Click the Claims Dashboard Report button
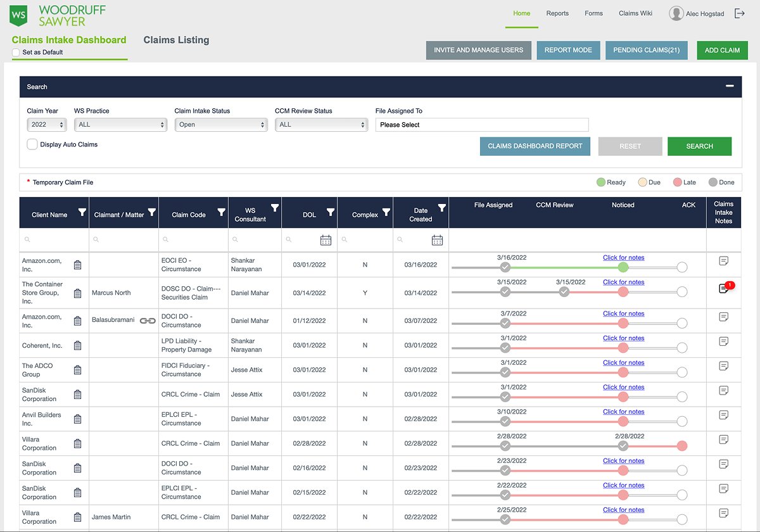 point(535,146)
